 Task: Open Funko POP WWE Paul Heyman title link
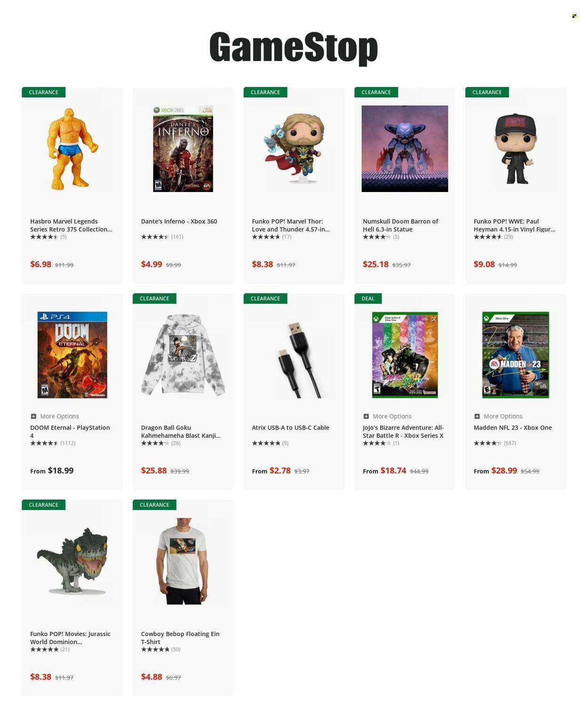point(514,225)
